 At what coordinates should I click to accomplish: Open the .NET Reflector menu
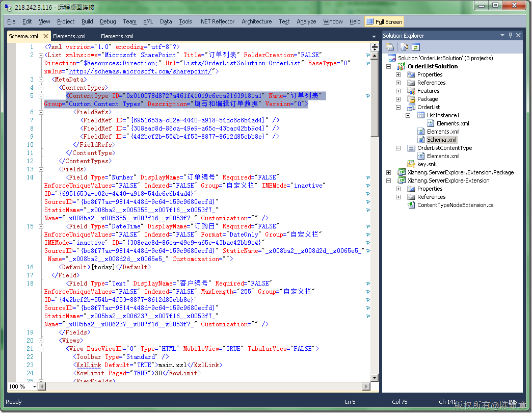pos(217,22)
